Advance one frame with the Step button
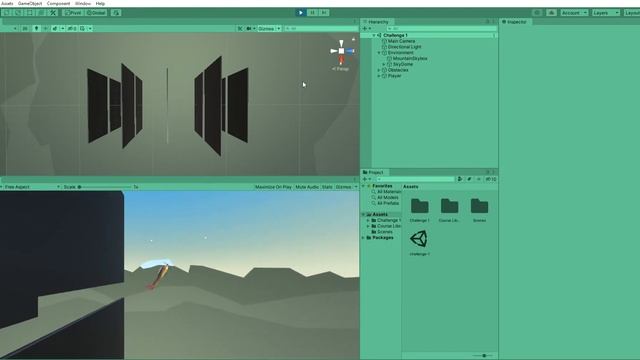 [x=324, y=13]
